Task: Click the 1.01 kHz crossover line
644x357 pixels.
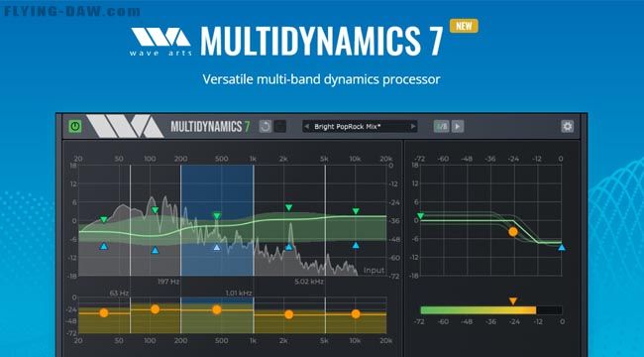Action: click(x=254, y=220)
